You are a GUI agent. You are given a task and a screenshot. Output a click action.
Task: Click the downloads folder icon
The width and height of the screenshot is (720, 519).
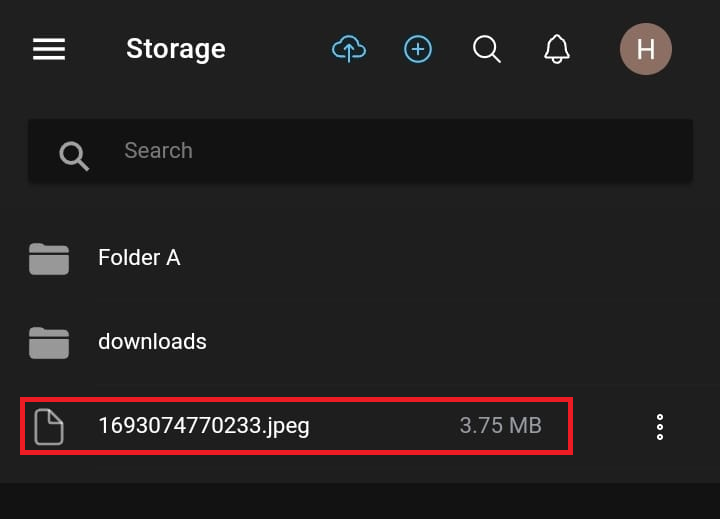click(x=48, y=343)
